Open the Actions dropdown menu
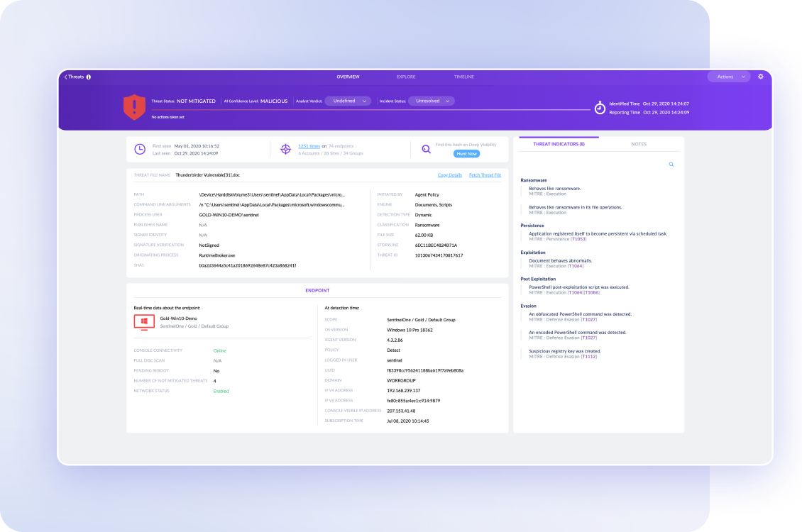 tap(728, 77)
